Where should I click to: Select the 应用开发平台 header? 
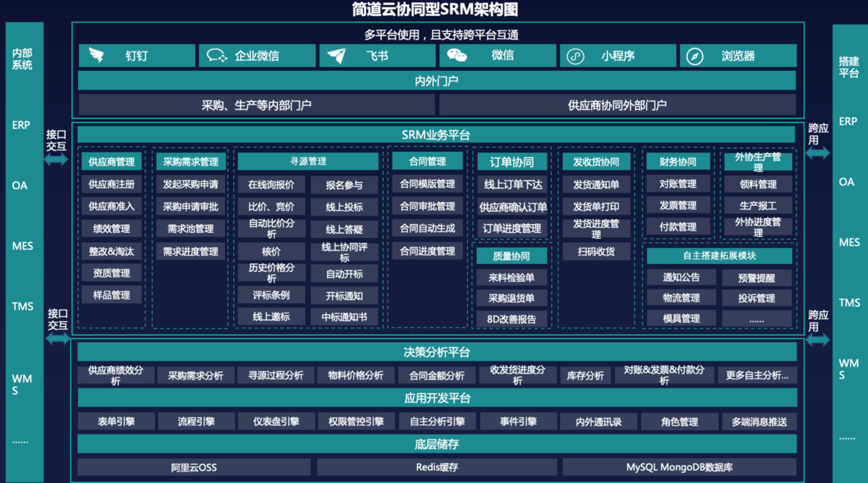tap(437, 398)
